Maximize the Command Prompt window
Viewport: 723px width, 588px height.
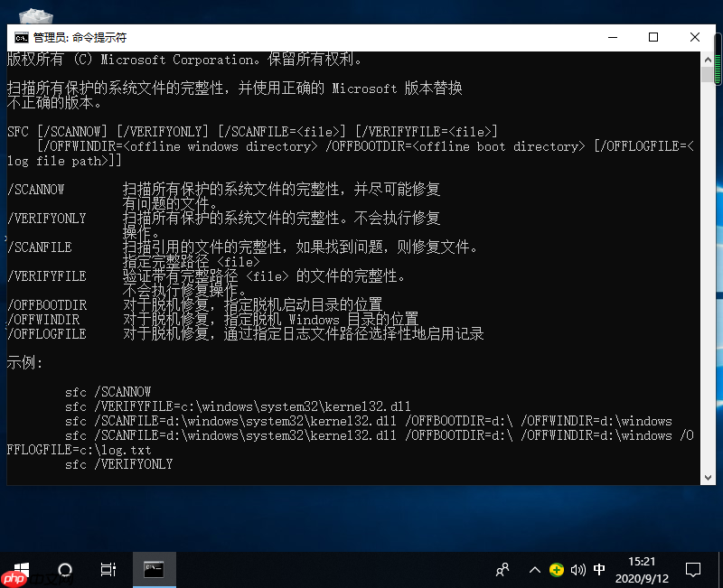tap(653, 37)
